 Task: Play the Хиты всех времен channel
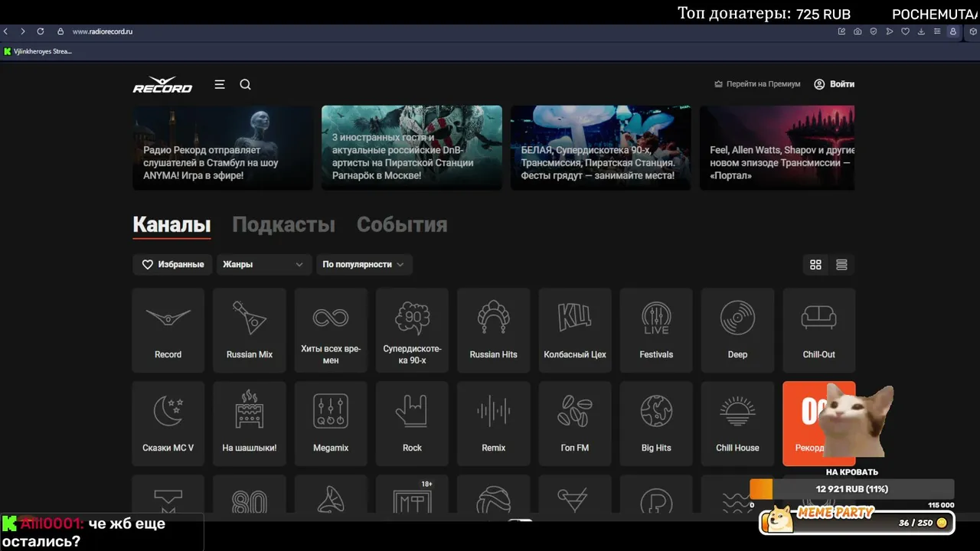331,330
